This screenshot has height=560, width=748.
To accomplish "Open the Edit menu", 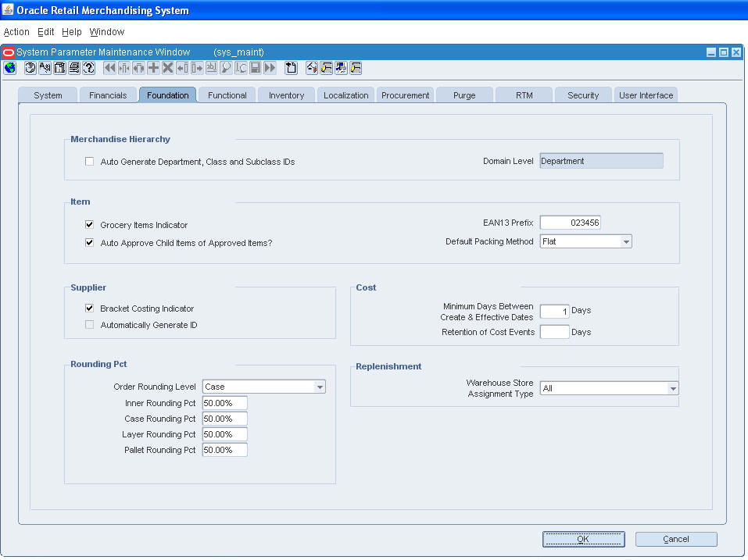I will tap(46, 32).
